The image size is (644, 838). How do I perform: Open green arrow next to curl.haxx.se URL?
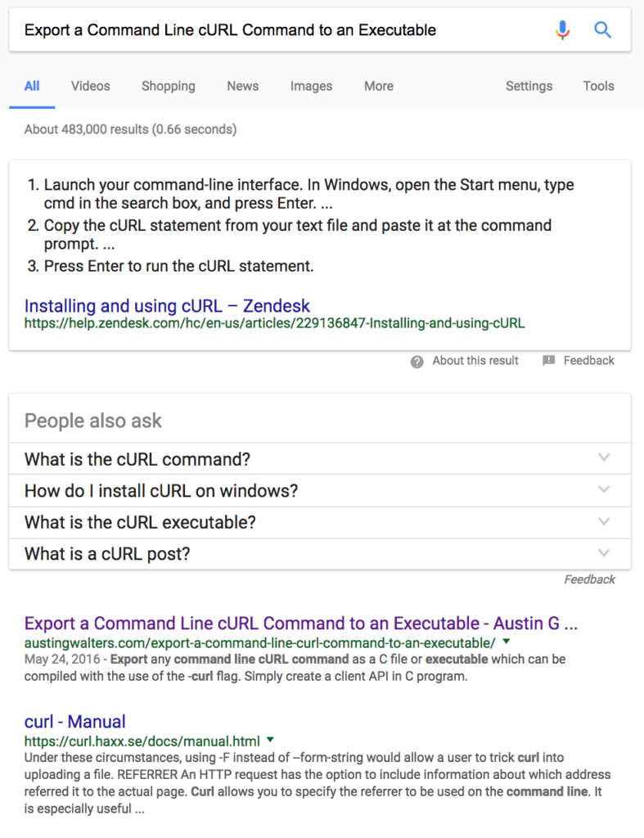click(x=270, y=740)
